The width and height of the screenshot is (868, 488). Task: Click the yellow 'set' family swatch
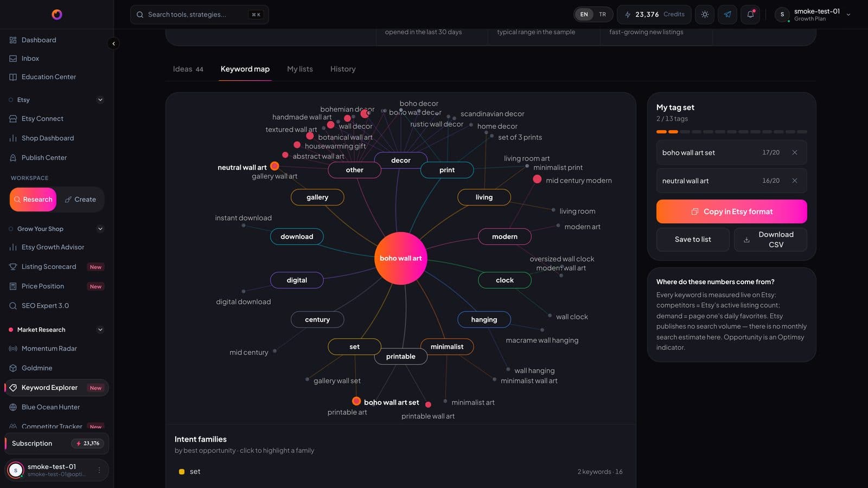point(182,472)
